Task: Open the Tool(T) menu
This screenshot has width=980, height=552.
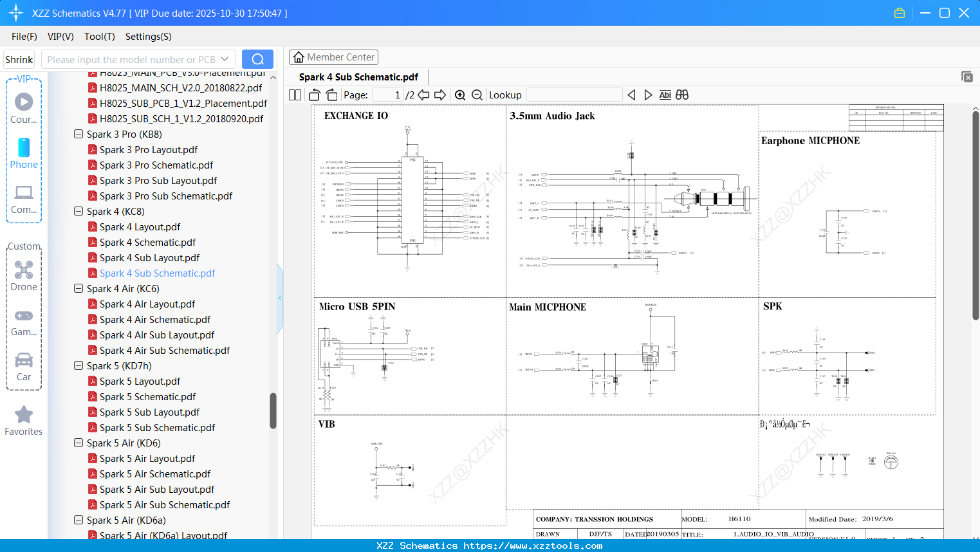Action: [99, 37]
